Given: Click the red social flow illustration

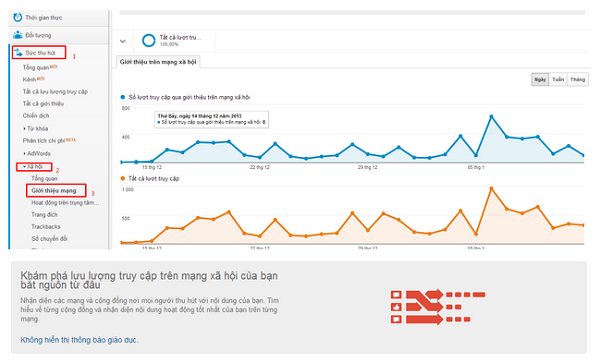Looking at the screenshot, I should (x=438, y=307).
